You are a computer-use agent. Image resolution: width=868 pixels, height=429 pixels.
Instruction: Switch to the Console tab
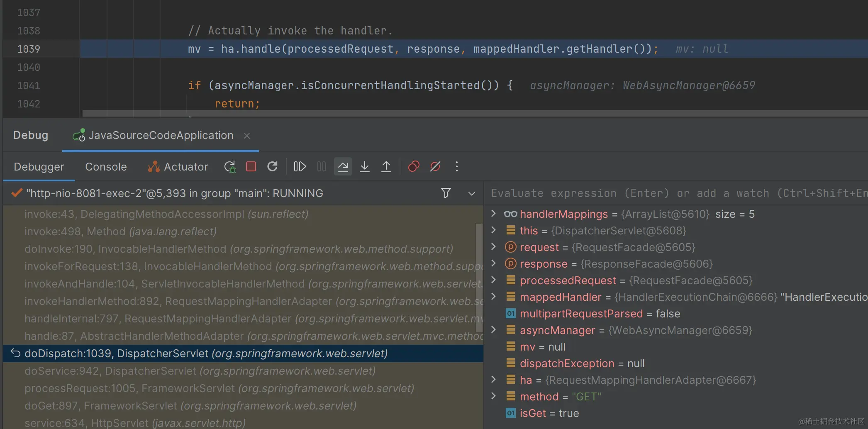[x=106, y=167]
